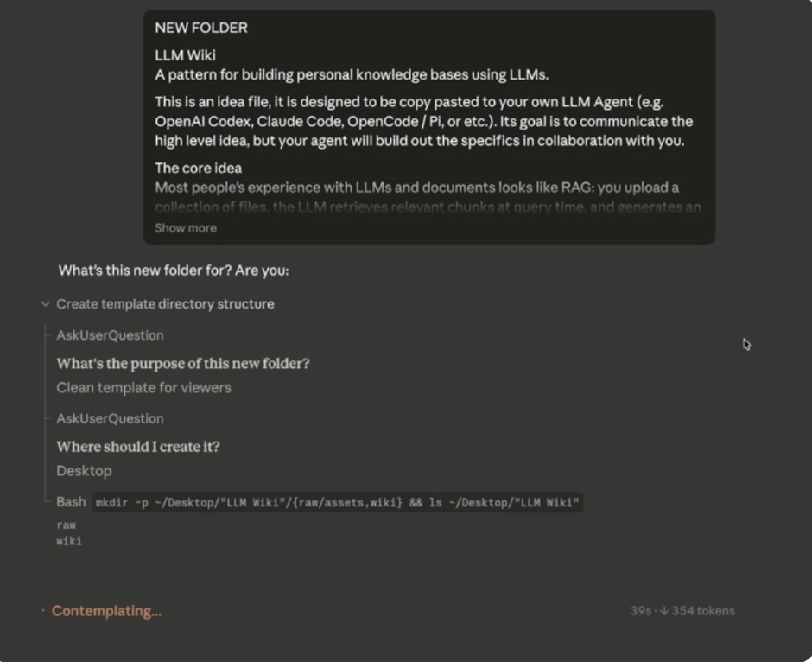Click the 'Where should I create it?' question
Screen dimensions: 812x662
pos(138,447)
